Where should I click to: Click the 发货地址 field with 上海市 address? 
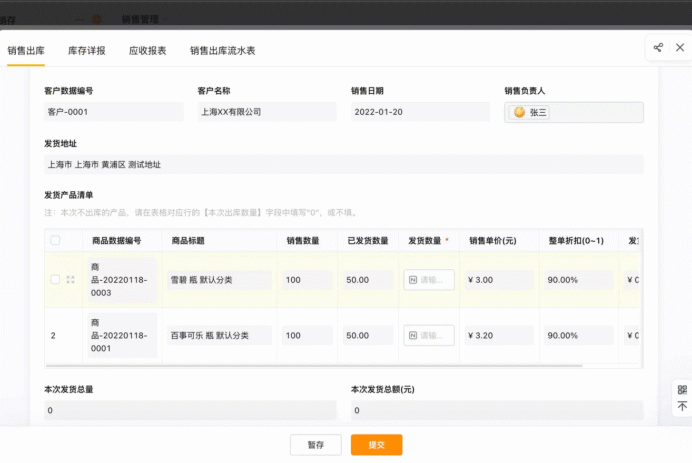click(x=344, y=165)
